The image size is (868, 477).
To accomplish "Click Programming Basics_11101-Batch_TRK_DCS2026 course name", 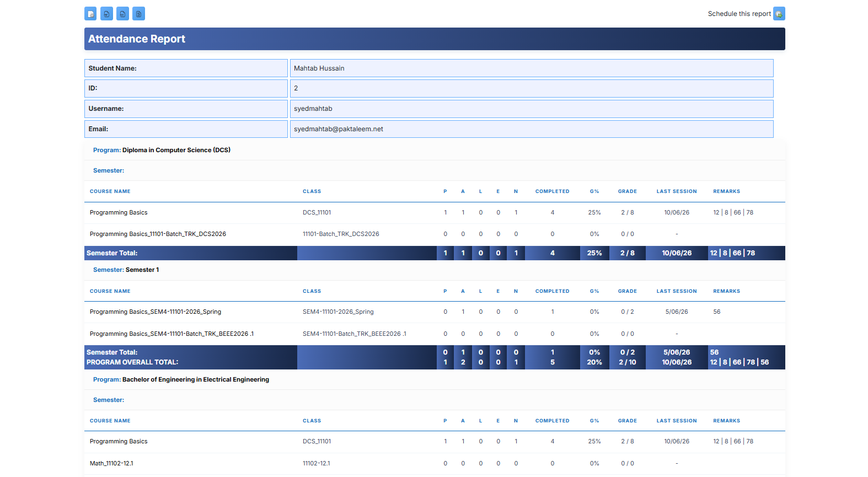I will [158, 234].
